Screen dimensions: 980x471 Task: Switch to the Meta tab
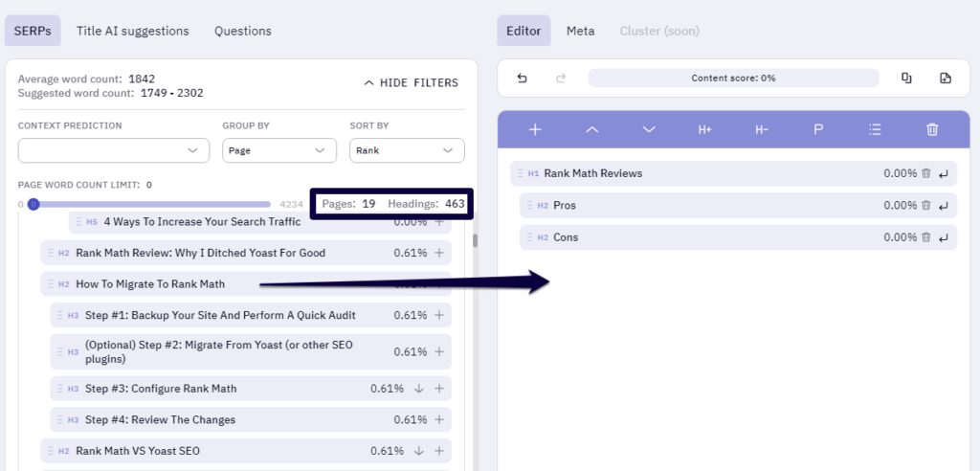pyautogui.click(x=581, y=31)
